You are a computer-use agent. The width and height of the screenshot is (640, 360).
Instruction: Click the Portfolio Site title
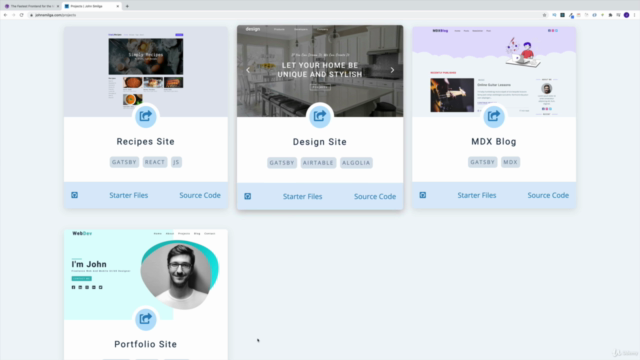[x=146, y=344]
